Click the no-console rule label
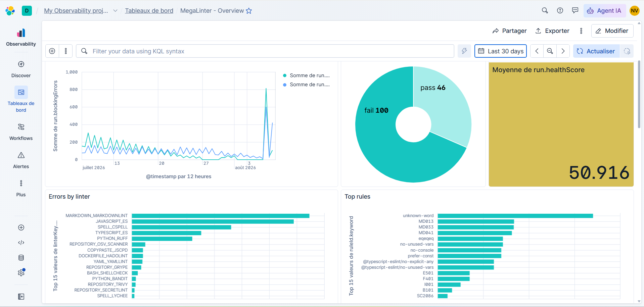644x307 pixels. coord(422,250)
